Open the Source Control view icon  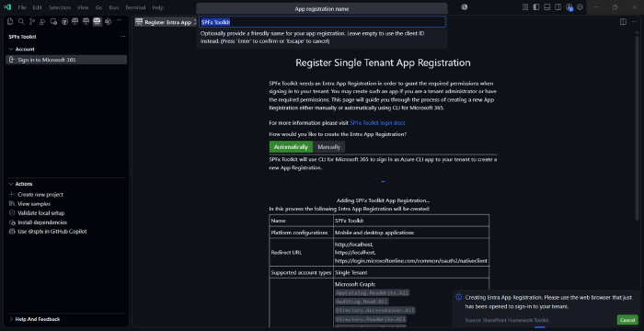pos(32,22)
